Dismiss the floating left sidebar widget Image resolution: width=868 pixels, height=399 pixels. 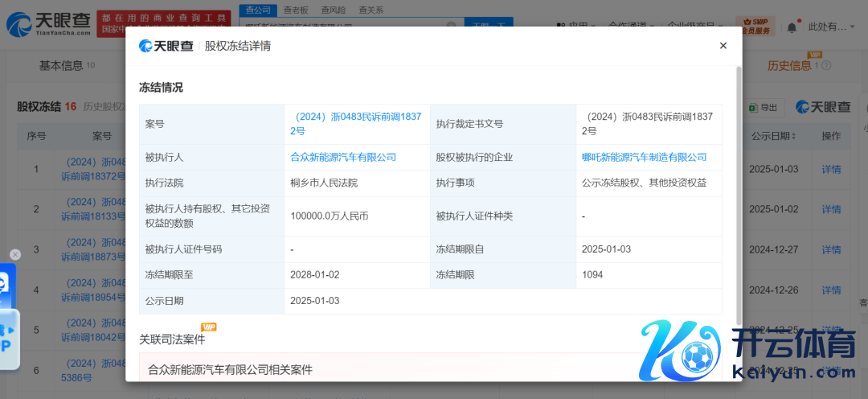pos(14,255)
